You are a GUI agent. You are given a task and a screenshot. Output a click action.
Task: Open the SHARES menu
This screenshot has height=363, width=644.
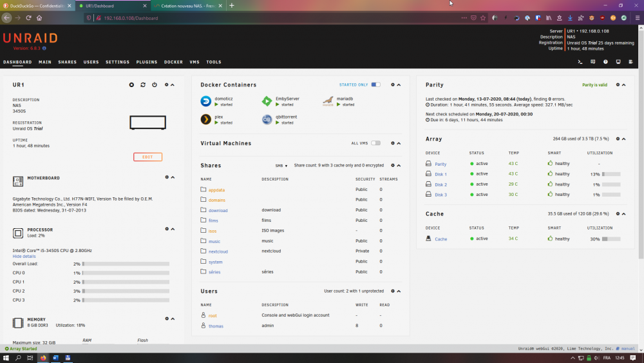pos(68,62)
